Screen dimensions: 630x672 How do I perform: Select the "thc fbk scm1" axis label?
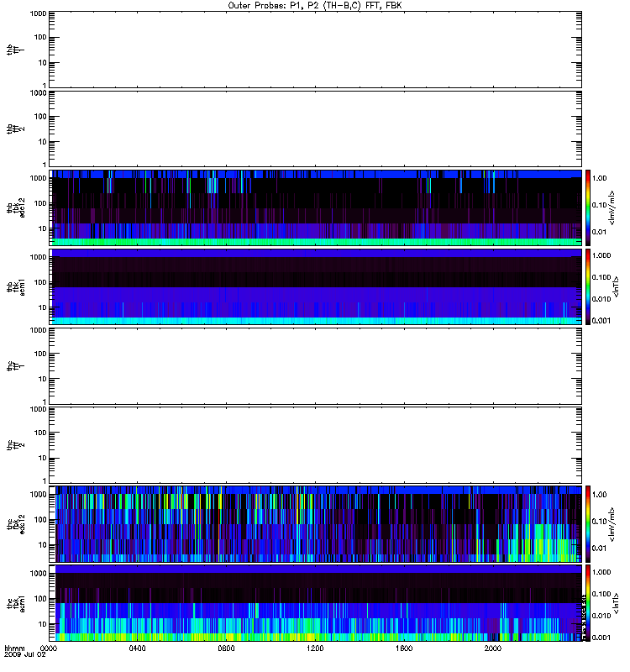(x=15, y=603)
